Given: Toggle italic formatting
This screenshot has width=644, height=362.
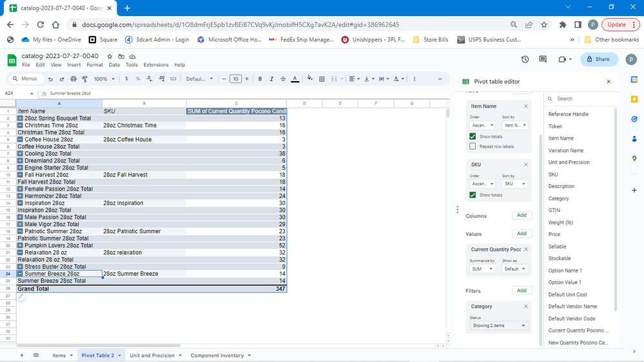Looking at the screenshot, I should (x=271, y=79).
